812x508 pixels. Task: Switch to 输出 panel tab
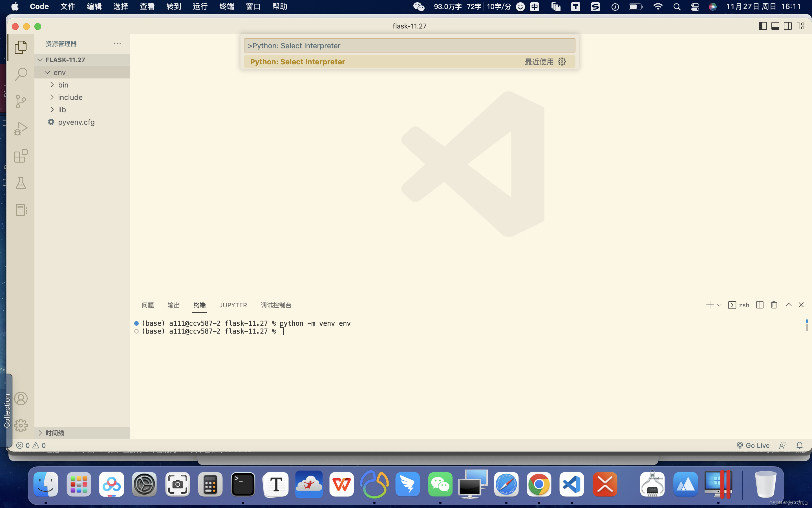click(x=173, y=305)
